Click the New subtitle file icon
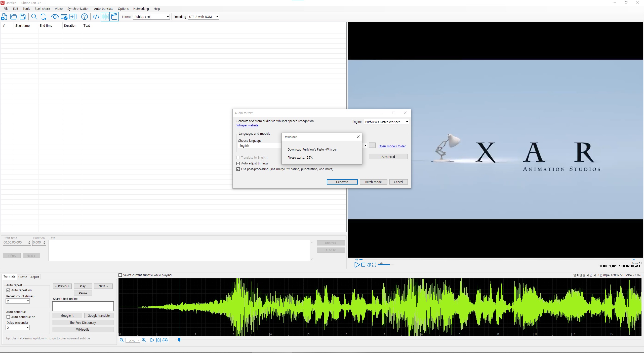The height and width of the screenshot is (353, 644). coord(4,17)
